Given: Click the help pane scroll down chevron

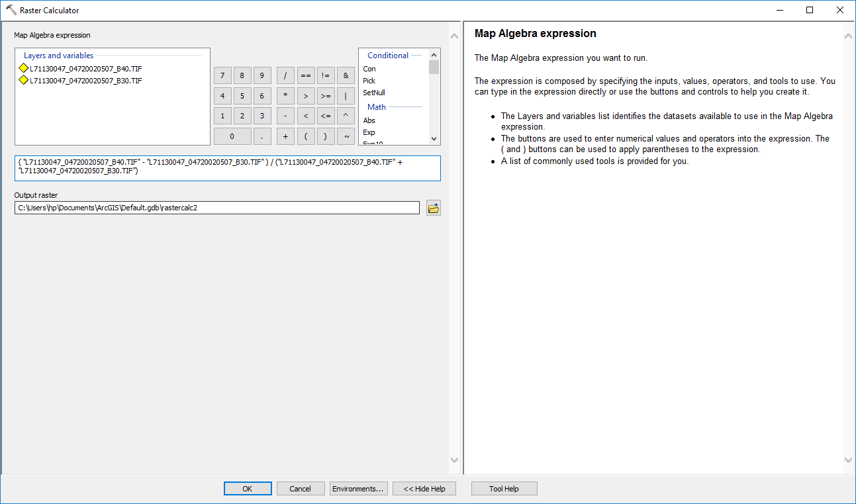Looking at the screenshot, I should [849, 460].
